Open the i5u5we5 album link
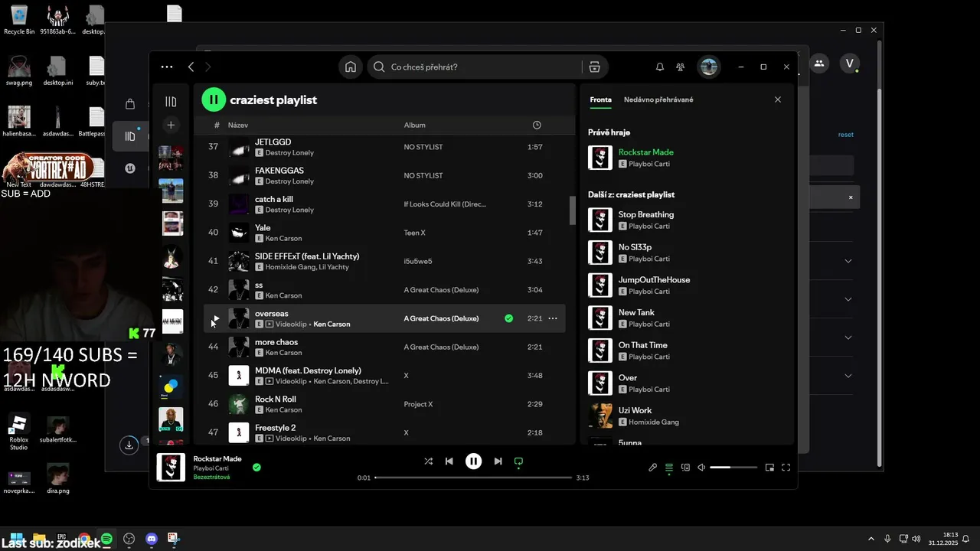 (418, 261)
